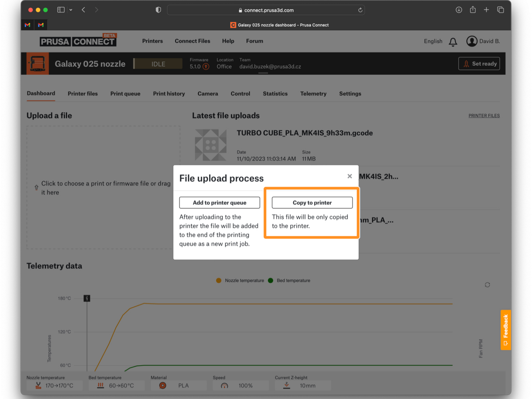Open the Statistics tab
Screen dimensions: 532x399
275,94
